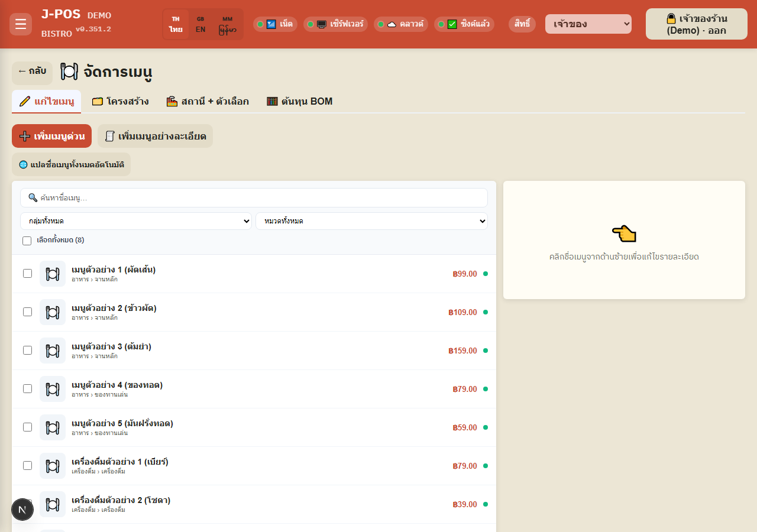Open the hamburger menu in the header
757x532 pixels.
click(x=21, y=24)
